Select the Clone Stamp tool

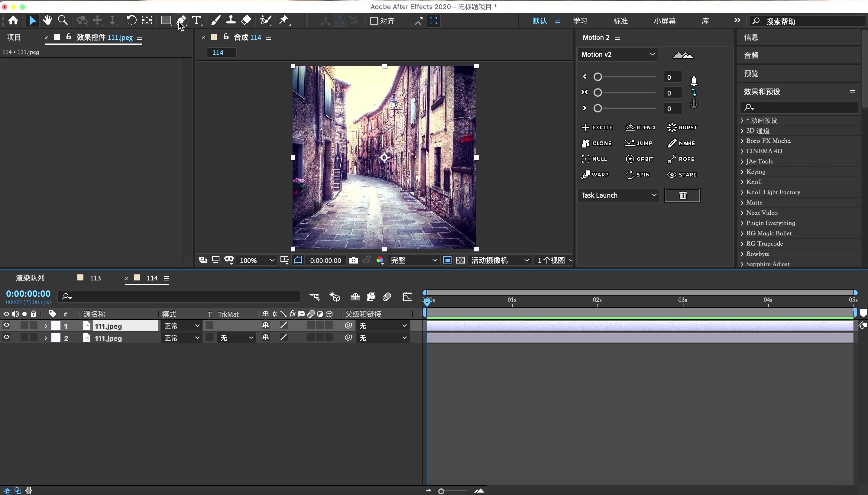(x=231, y=21)
